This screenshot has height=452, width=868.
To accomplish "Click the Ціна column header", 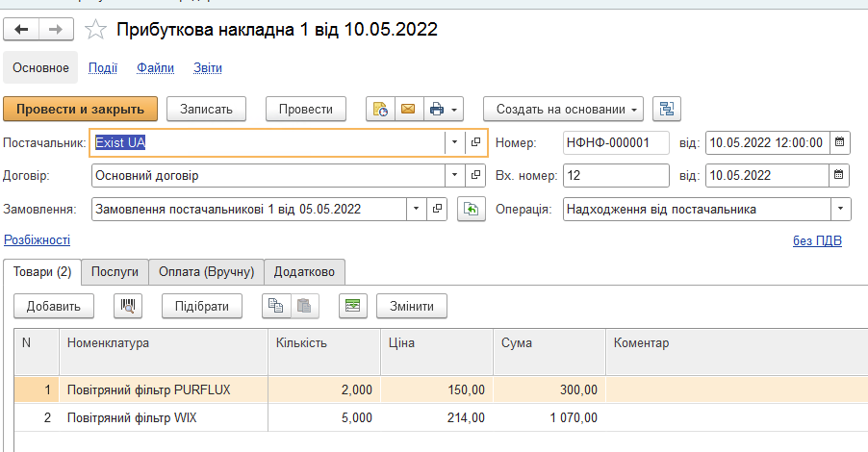I will coord(437,352).
